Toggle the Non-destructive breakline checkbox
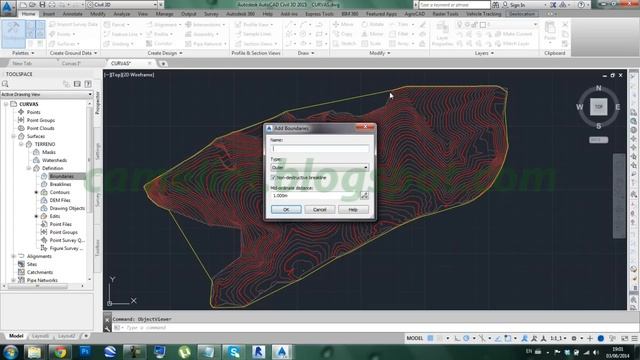The image size is (640, 360). coord(273,178)
